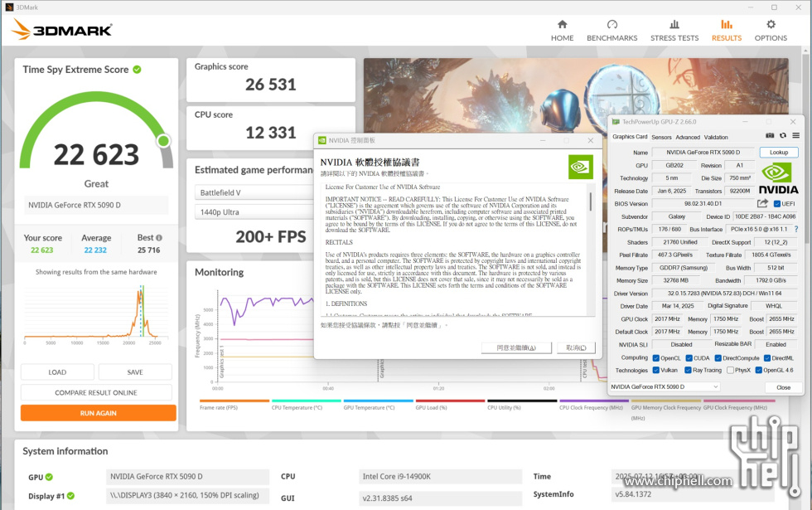This screenshot has width=812, height=510.
Task: Click COMPARE RESULT ONLINE button
Action: tap(96, 392)
